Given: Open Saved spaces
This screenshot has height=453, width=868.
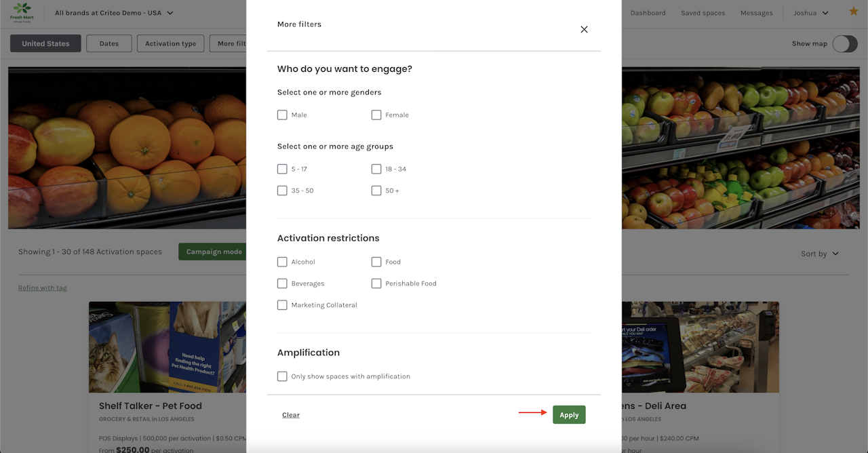Looking at the screenshot, I should click(703, 13).
